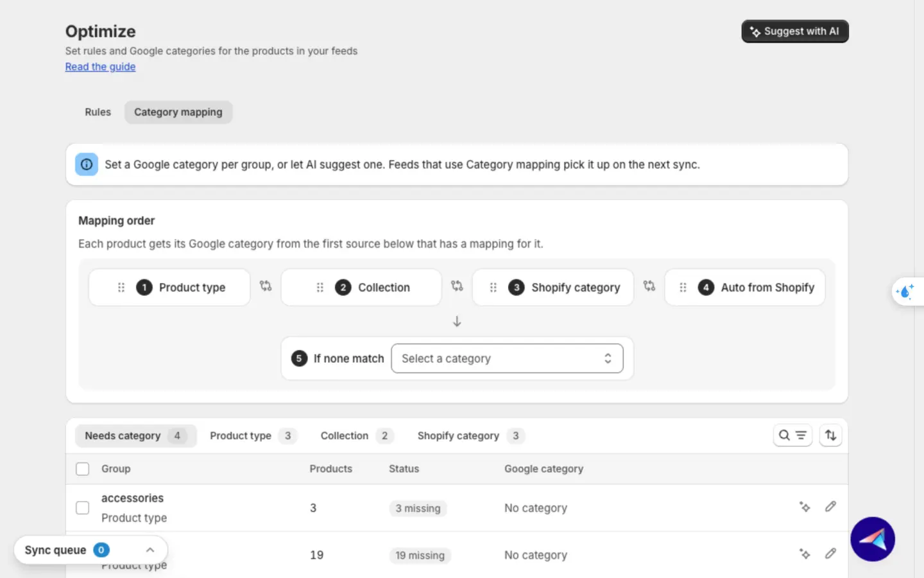Click the drag handle on Shopify category card
Screen dimensions: 924x578
(493, 288)
